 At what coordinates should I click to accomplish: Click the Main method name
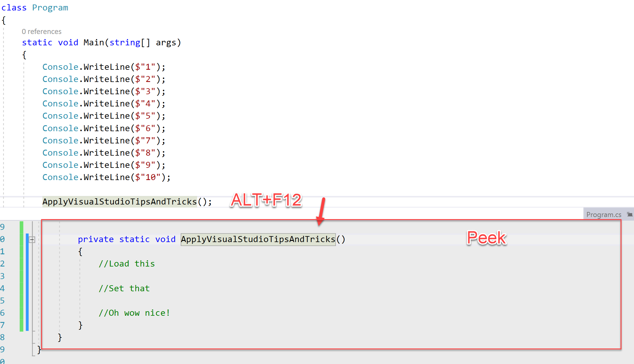pos(94,43)
